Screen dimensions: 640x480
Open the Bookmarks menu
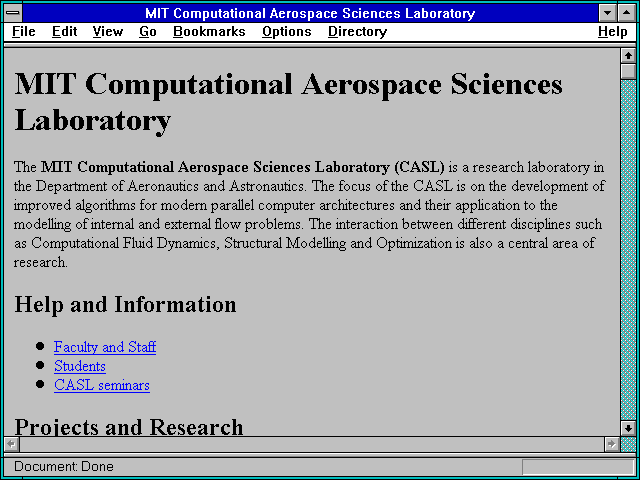tap(209, 32)
